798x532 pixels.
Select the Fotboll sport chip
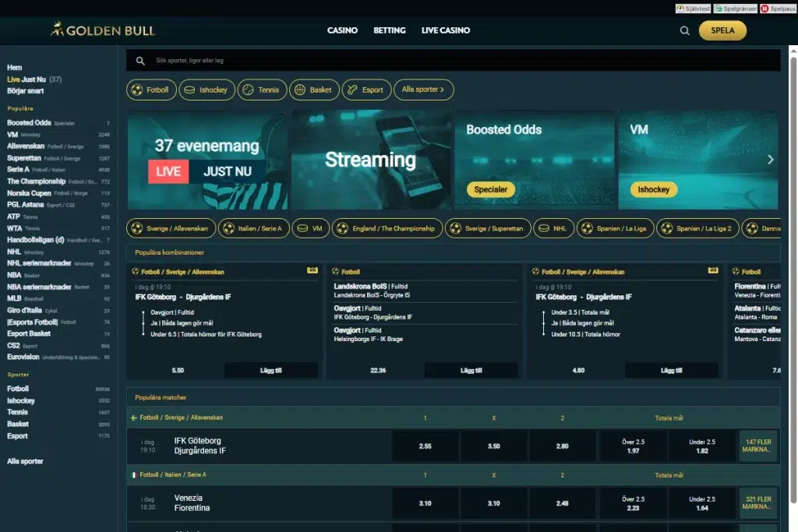(151, 90)
